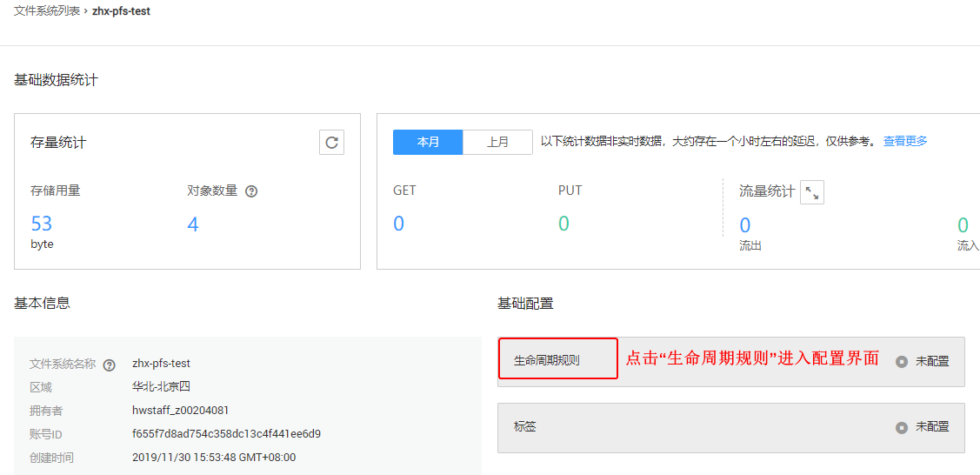
Task: Click the 流入 traffic value 0
Action: (963, 225)
